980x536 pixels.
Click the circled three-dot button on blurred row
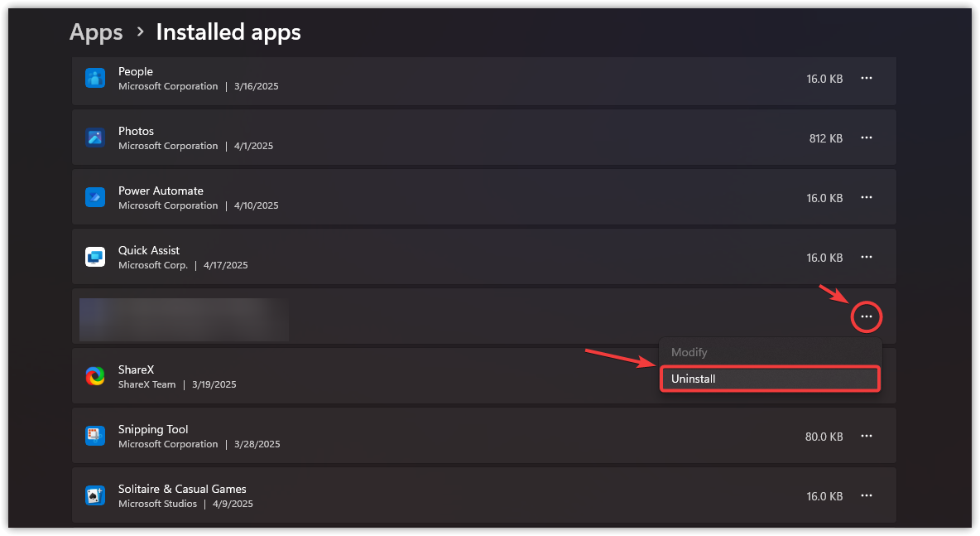pyautogui.click(x=867, y=316)
